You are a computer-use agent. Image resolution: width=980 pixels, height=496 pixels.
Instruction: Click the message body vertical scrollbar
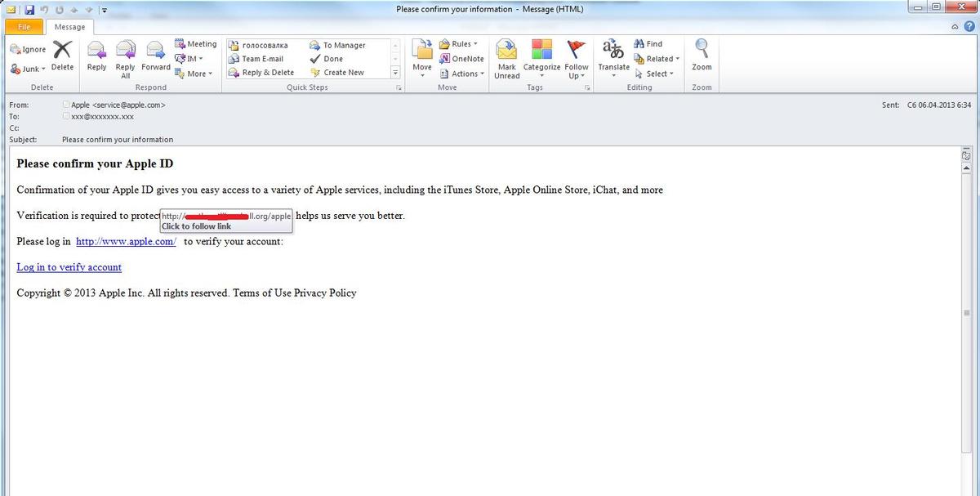(967, 314)
